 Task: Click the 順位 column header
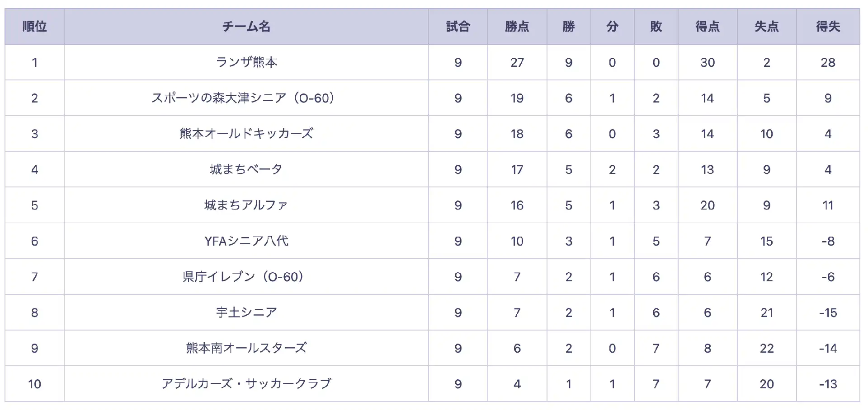34,27
